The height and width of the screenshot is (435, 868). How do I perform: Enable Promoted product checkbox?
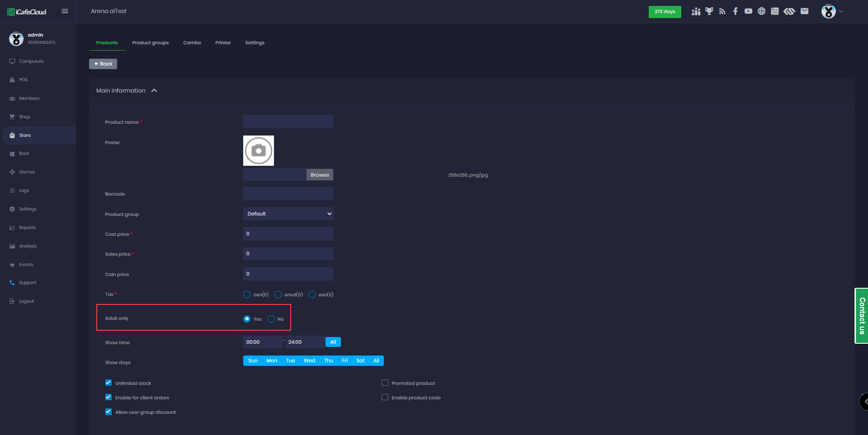coord(385,383)
